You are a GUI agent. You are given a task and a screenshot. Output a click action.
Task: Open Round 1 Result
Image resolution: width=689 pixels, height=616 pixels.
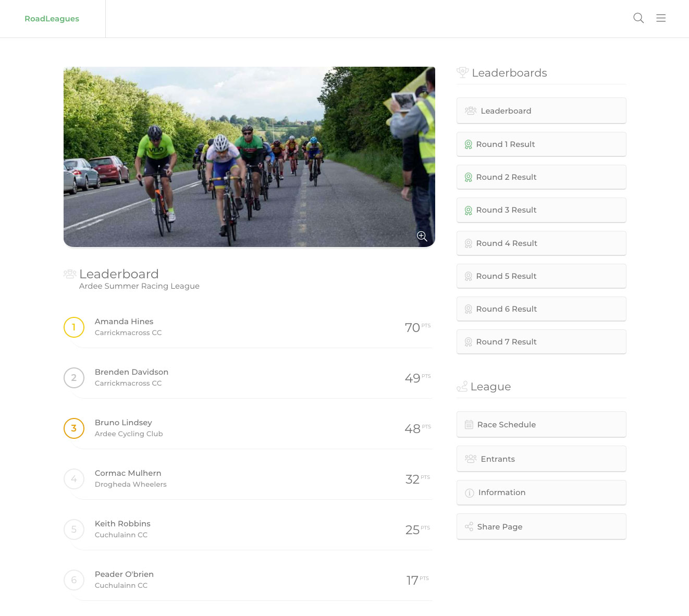[541, 144]
